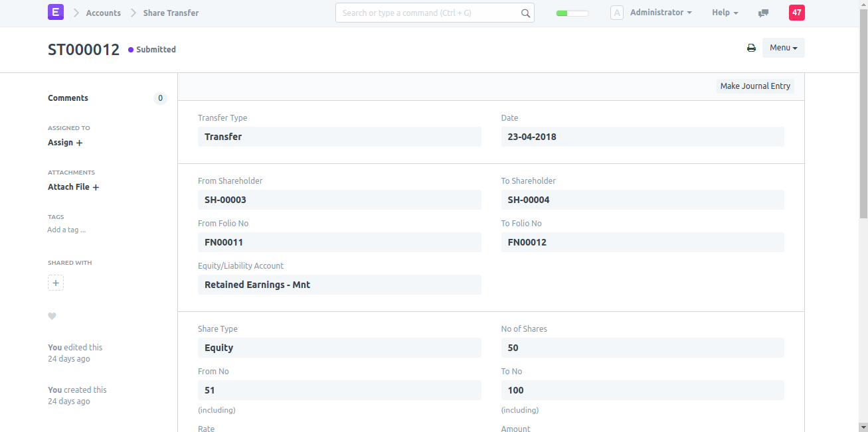The width and height of the screenshot is (868, 432).
Task: Click the Administrator avatar icon
Action: 617,13
